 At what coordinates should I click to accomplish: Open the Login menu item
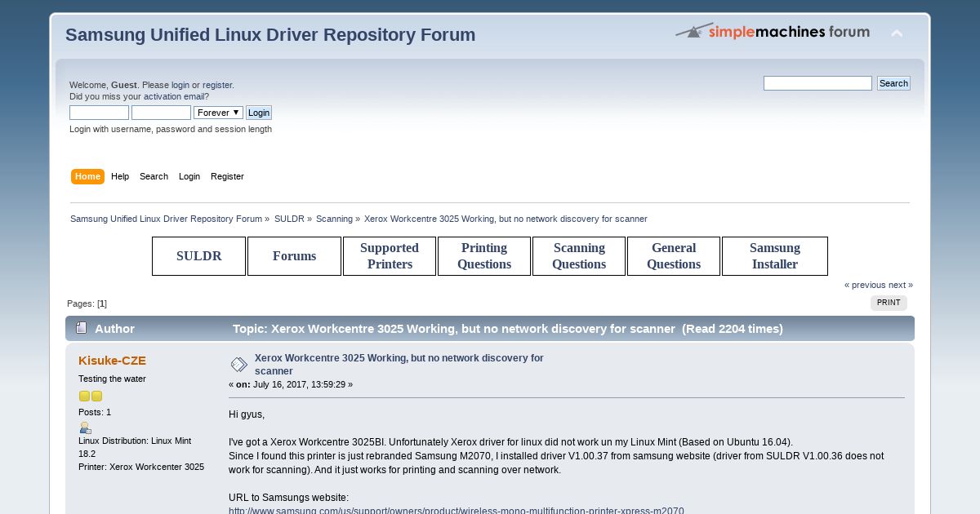(x=189, y=176)
